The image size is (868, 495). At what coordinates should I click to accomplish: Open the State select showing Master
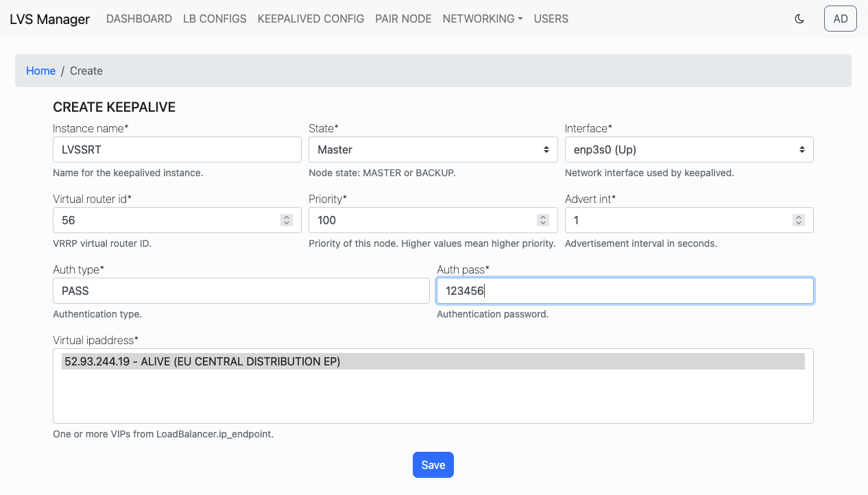pos(433,149)
